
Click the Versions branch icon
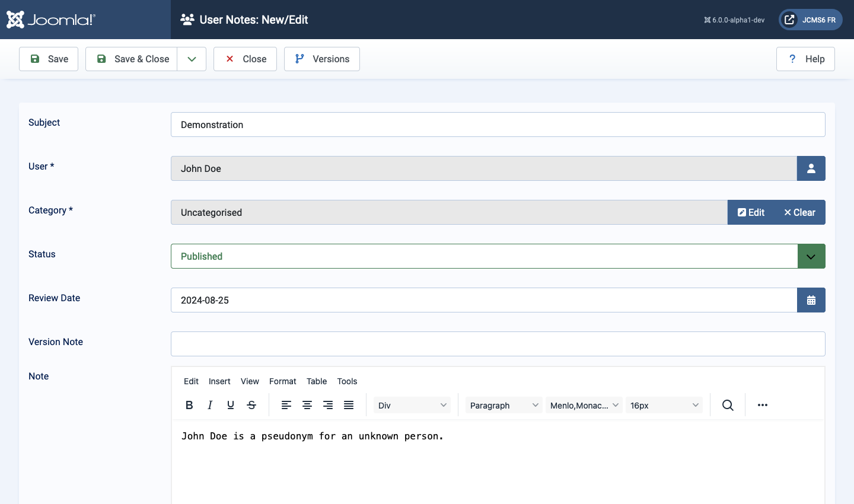(x=299, y=59)
